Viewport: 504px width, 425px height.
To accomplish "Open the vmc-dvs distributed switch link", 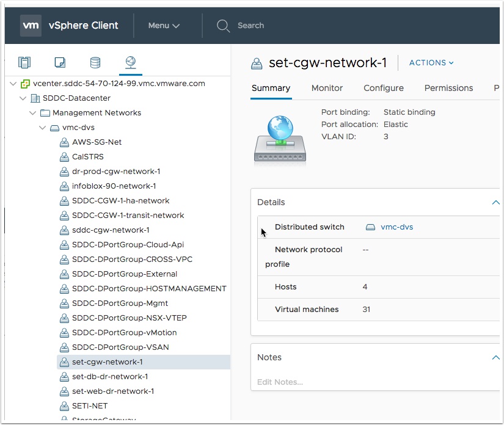I will point(396,227).
